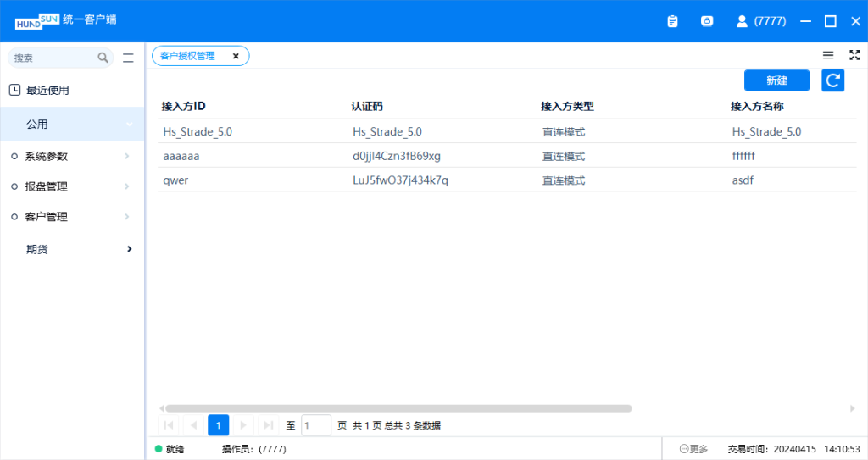Click the search magnifier icon

(103, 58)
